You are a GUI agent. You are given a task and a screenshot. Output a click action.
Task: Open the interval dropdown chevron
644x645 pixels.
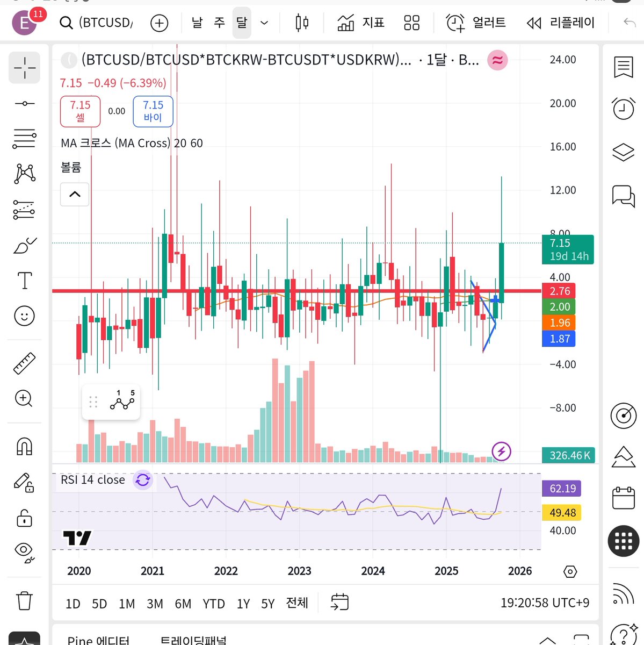tap(264, 23)
